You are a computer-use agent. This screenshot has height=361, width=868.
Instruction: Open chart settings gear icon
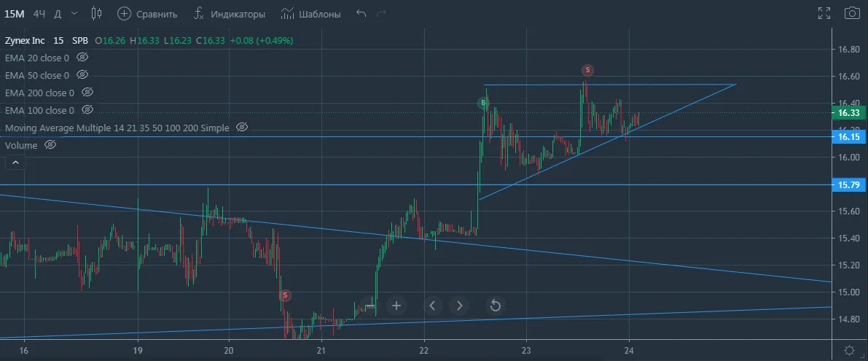pos(850,350)
